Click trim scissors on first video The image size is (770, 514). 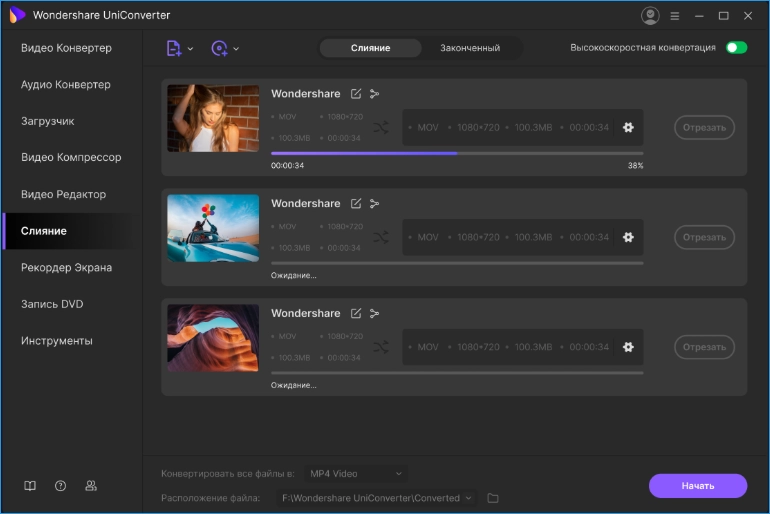[x=374, y=94]
